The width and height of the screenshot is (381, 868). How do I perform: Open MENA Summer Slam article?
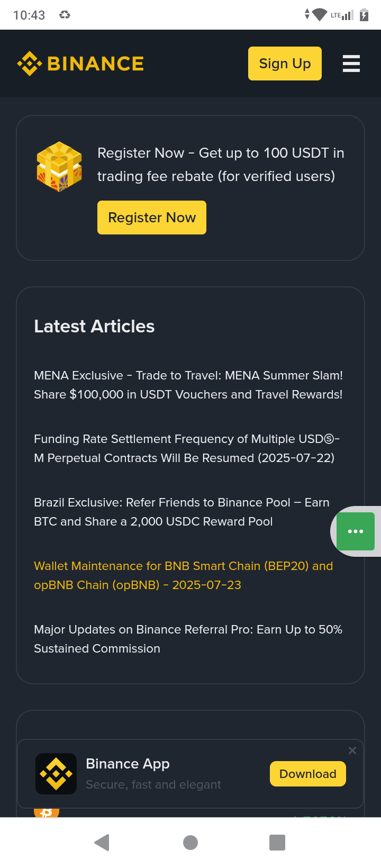[x=188, y=385]
